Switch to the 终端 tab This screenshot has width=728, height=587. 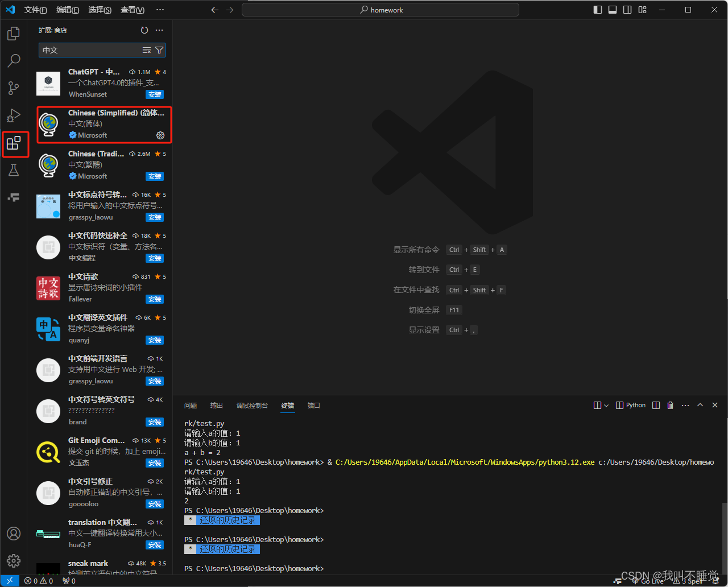(288, 406)
